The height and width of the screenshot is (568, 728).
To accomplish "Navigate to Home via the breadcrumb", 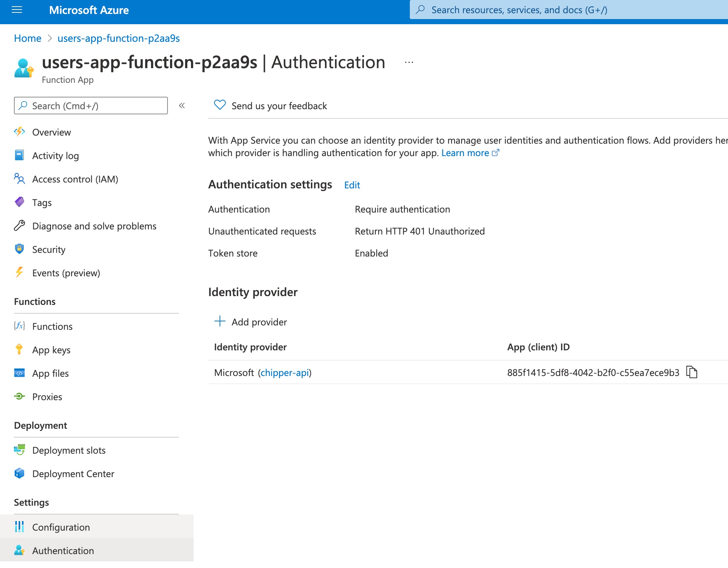I will 27,38.
